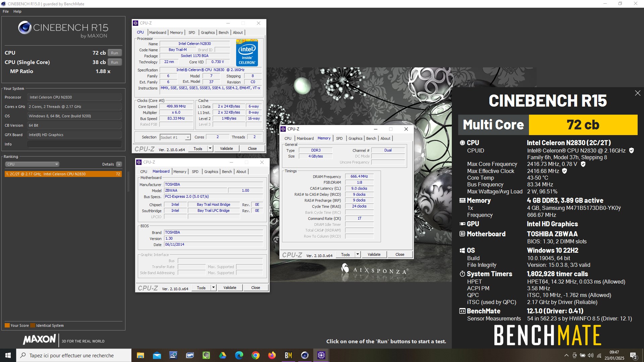Run the CPU Single Core test
Viewport: 644px width, 362px height.
point(115,62)
